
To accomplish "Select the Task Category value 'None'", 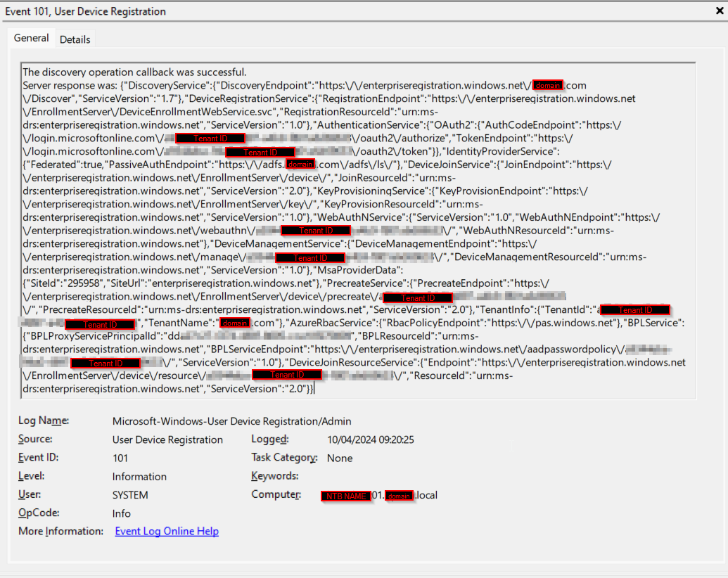I will click(x=340, y=458).
